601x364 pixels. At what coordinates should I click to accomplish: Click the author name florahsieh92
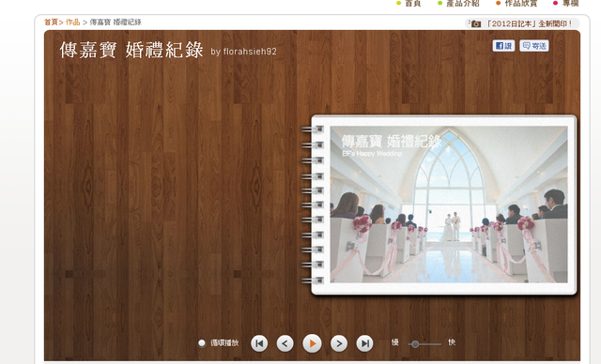tap(250, 52)
